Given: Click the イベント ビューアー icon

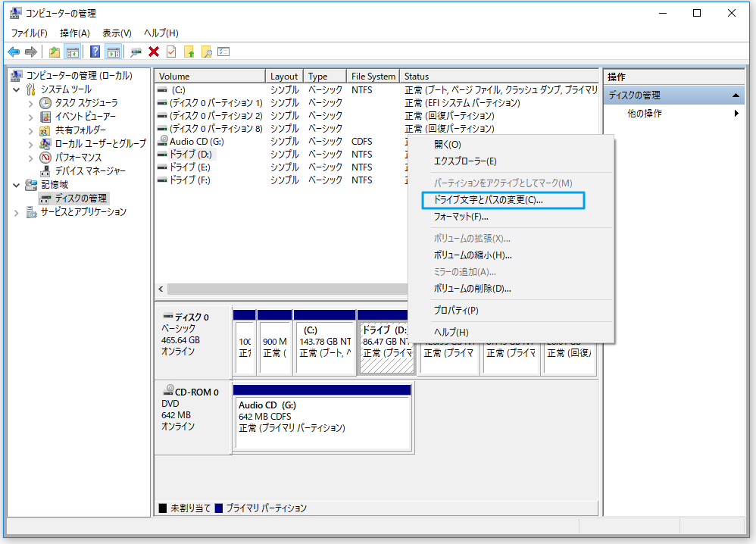Looking at the screenshot, I should [x=45, y=116].
